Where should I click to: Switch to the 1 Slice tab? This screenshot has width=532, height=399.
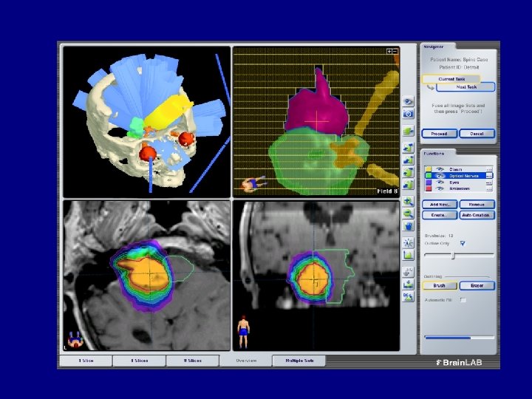[x=86, y=361]
